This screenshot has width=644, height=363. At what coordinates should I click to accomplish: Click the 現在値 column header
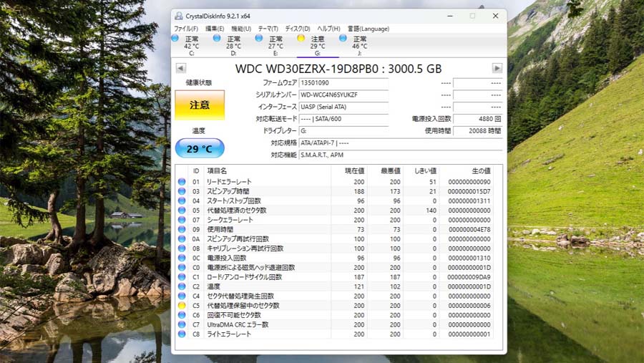(x=354, y=170)
